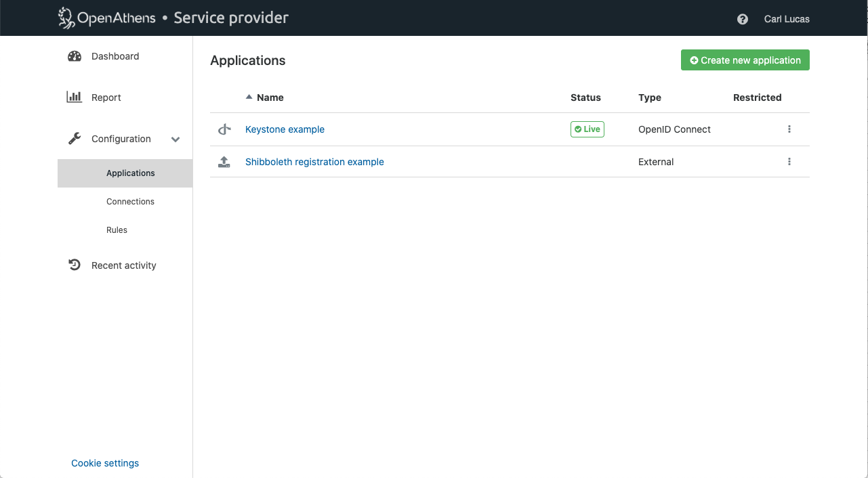
Task: Open Shibboleth registration example link
Action: pyautogui.click(x=314, y=162)
